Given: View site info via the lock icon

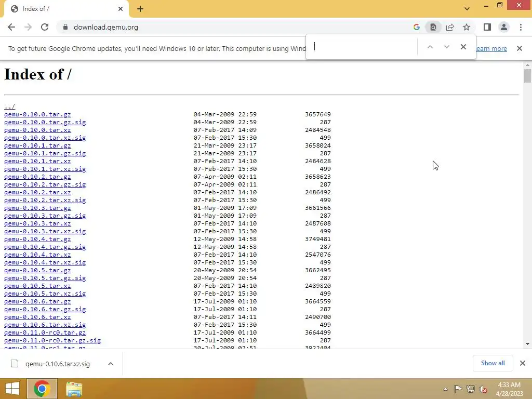Looking at the screenshot, I should click(65, 27).
